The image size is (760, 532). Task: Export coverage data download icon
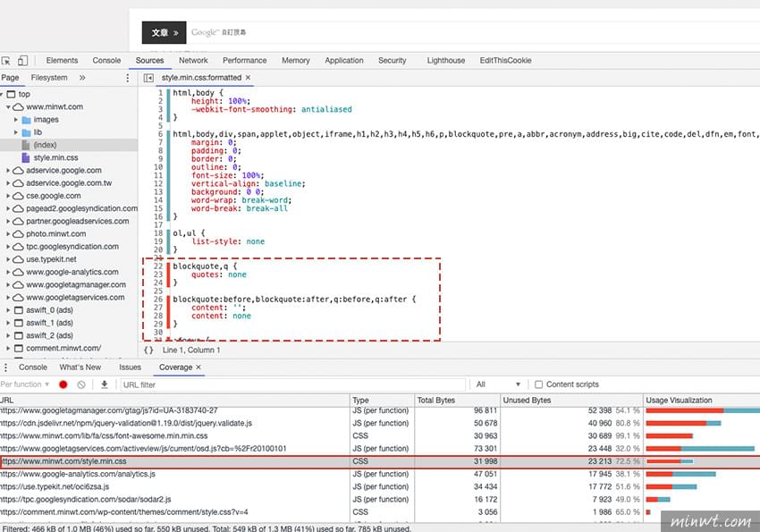click(104, 384)
